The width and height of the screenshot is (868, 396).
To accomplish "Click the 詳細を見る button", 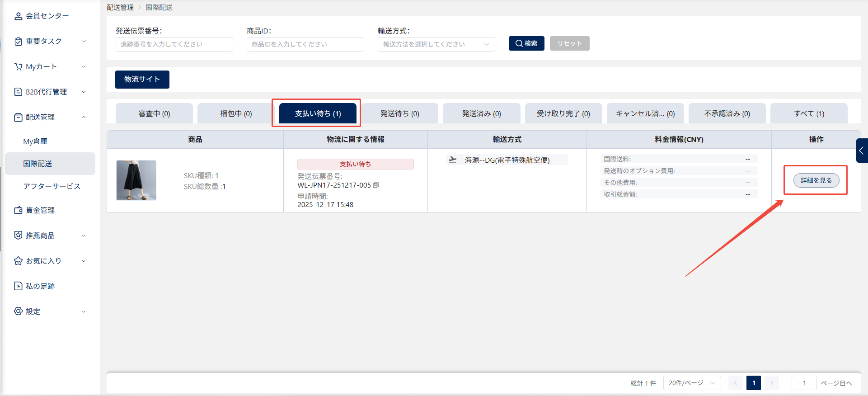I will (x=816, y=180).
